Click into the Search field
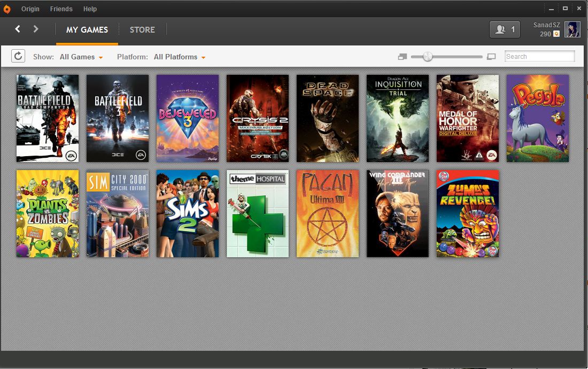Image resolution: width=588 pixels, height=369 pixels. 540,56
